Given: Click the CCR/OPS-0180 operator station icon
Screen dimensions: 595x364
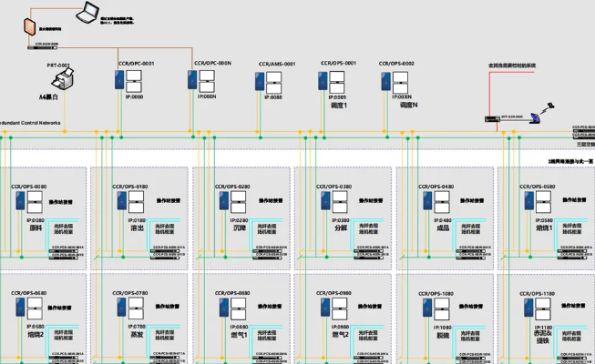Looking at the screenshot, I should (x=130, y=201).
